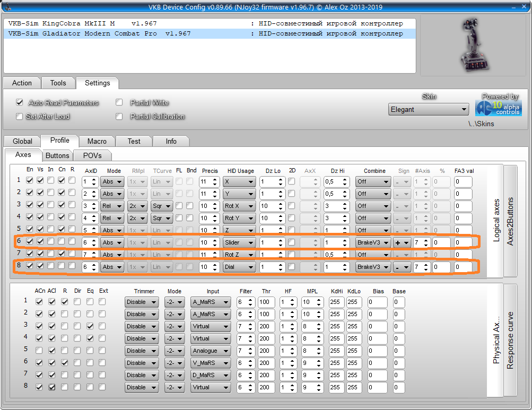Switch to the Buttons sub-tab
The image size is (532, 410).
point(57,155)
